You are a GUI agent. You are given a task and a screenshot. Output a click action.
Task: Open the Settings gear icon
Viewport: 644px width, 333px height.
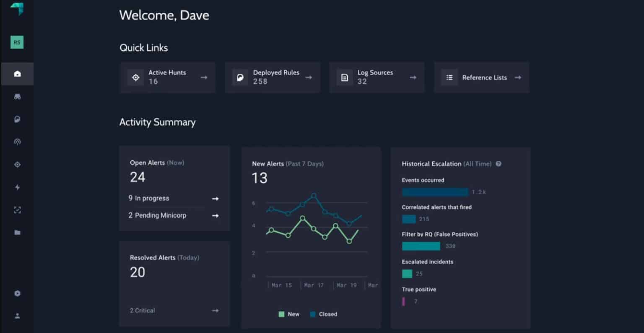click(17, 293)
